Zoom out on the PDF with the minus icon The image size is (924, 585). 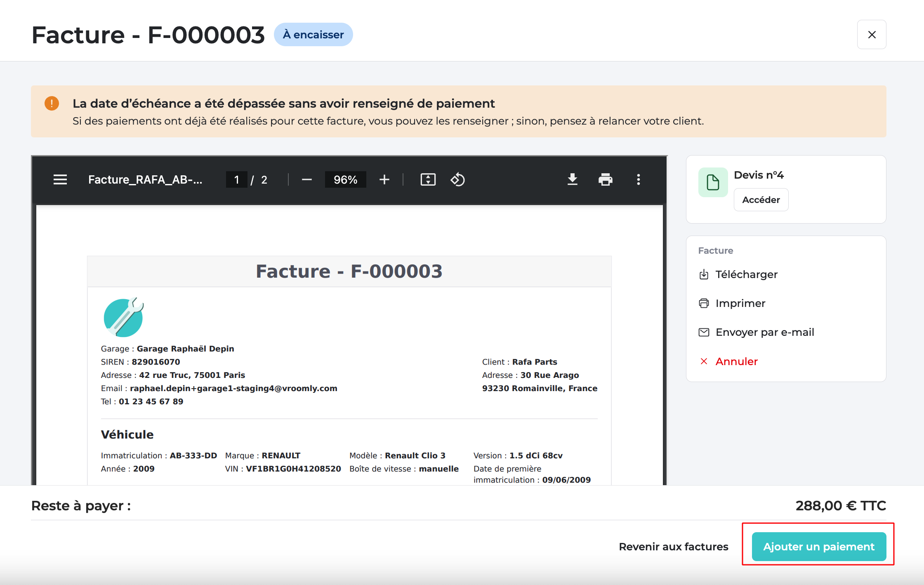coord(307,179)
